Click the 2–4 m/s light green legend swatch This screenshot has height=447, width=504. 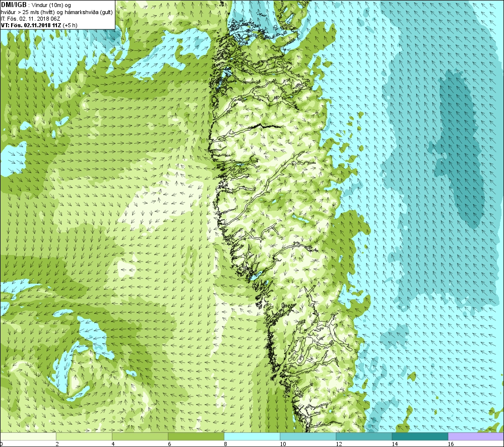(x=84, y=436)
